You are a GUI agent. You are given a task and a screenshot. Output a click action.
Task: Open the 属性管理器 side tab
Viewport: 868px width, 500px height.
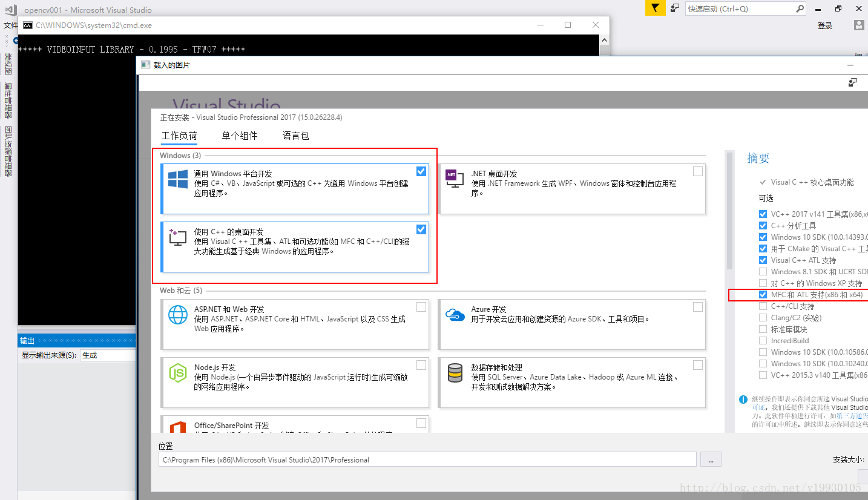point(8,100)
